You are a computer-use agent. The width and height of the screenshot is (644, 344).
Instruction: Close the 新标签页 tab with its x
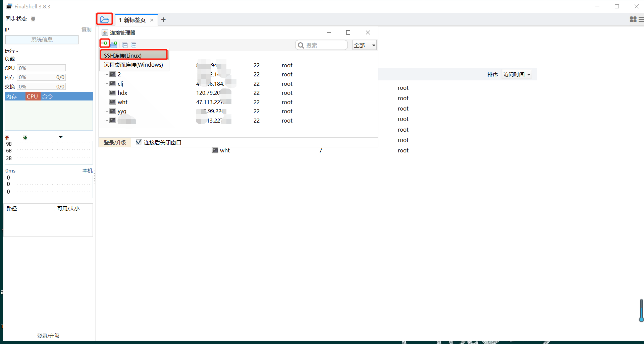(x=152, y=20)
